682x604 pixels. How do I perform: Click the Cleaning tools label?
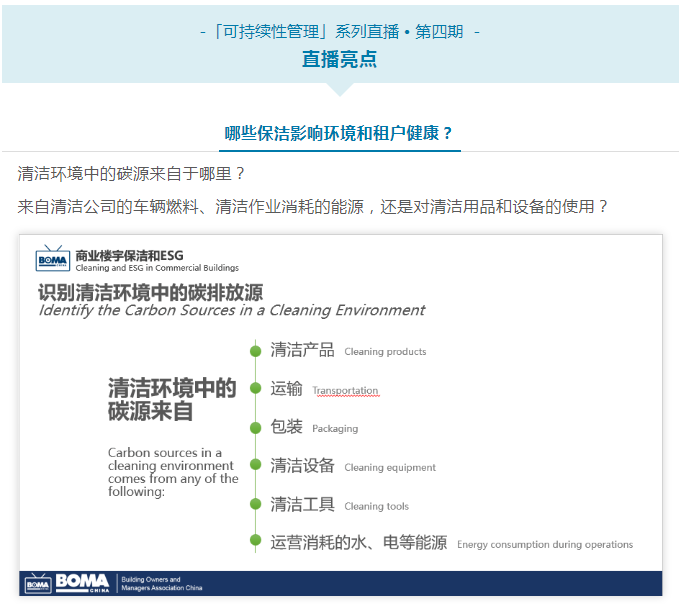pos(376,506)
